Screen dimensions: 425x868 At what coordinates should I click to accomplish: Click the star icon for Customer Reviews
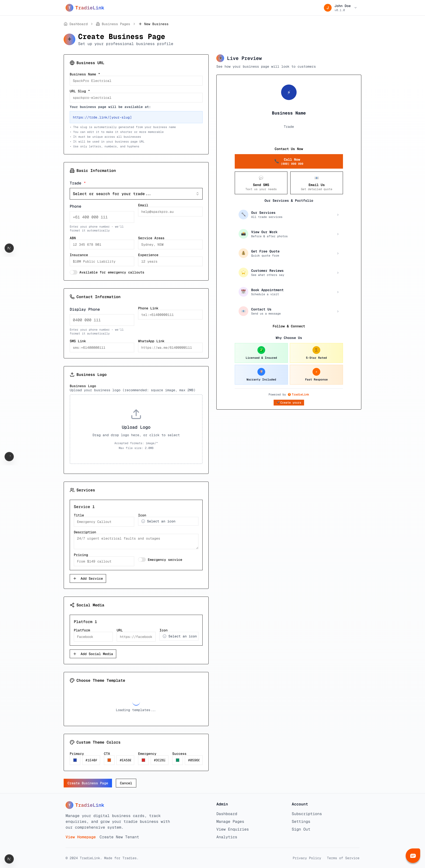[243, 273]
